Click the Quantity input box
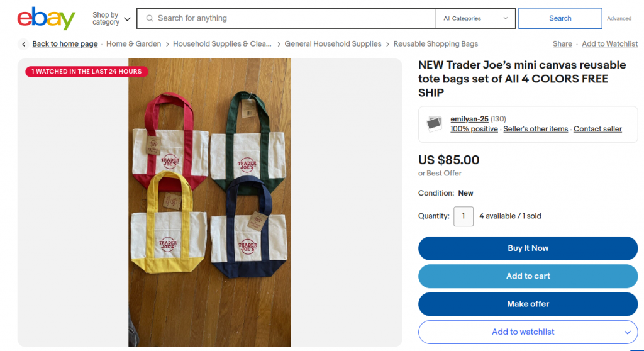The height and width of the screenshot is (351, 644). point(464,216)
